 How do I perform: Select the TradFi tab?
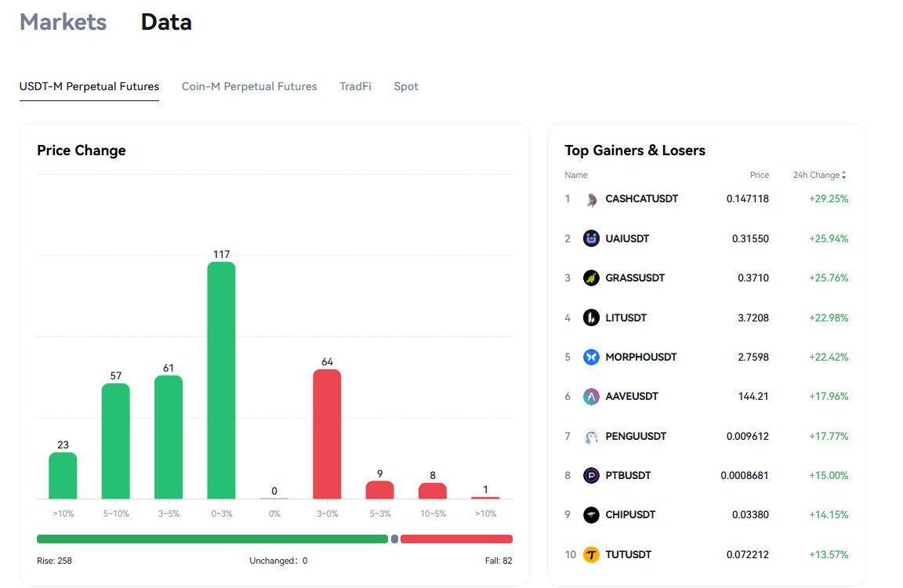355,86
